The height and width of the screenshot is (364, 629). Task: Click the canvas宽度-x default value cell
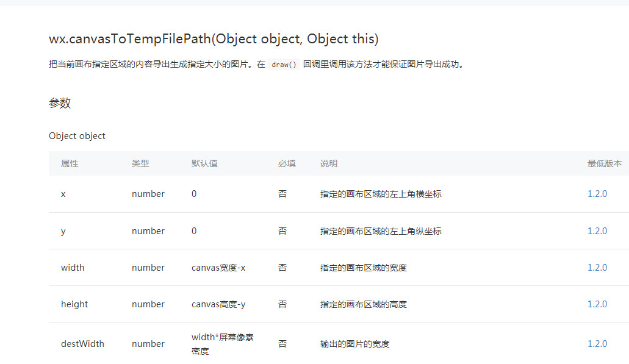(218, 268)
